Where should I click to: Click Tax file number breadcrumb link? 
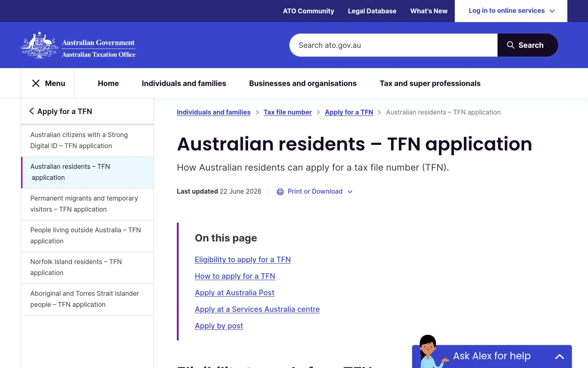pyautogui.click(x=287, y=112)
